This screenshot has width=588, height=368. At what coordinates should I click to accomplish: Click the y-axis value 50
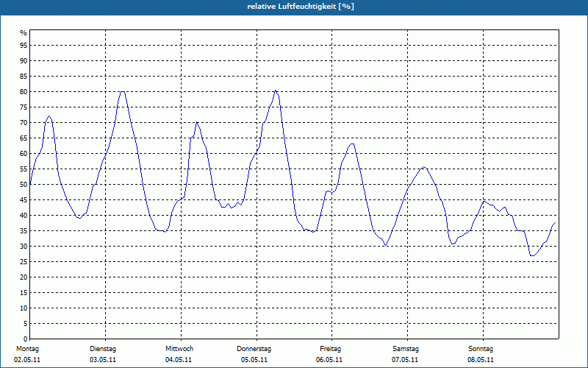24,185
